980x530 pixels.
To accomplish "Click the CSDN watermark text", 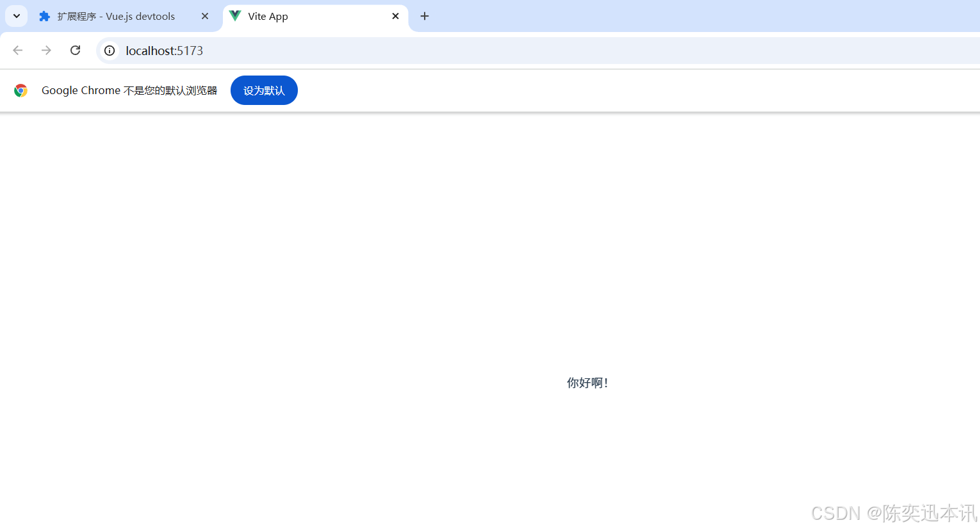I will (x=894, y=513).
